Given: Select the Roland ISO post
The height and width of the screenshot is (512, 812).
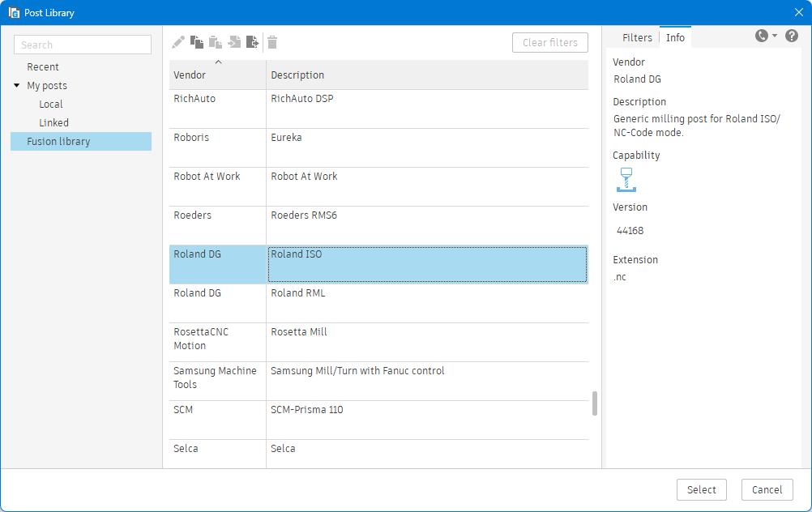Looking at the screenshot, I should pos(427,265).
